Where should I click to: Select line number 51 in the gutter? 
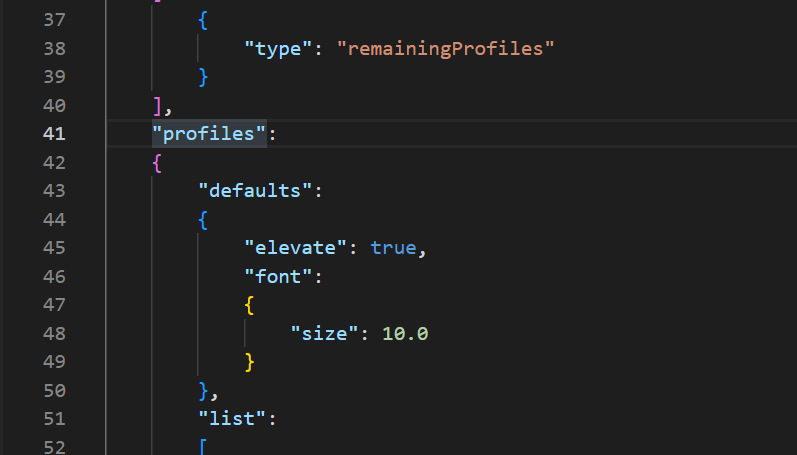click(x=54, y=419)
